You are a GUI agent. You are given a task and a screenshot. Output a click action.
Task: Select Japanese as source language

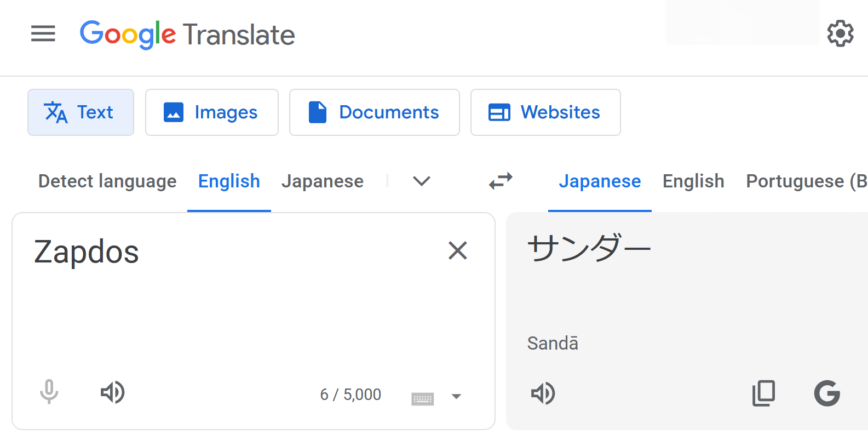(x=322, y=181)
